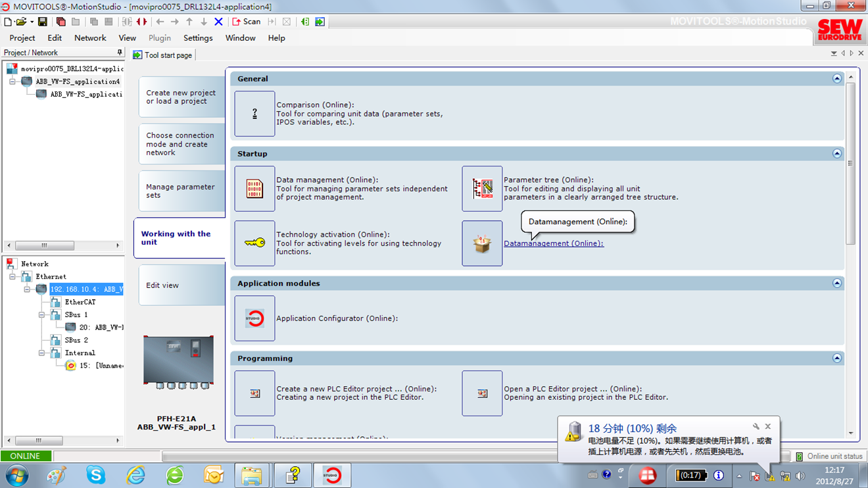
Task: Open the Network menu
Action: pyautogui.click(x=90, y=38)
